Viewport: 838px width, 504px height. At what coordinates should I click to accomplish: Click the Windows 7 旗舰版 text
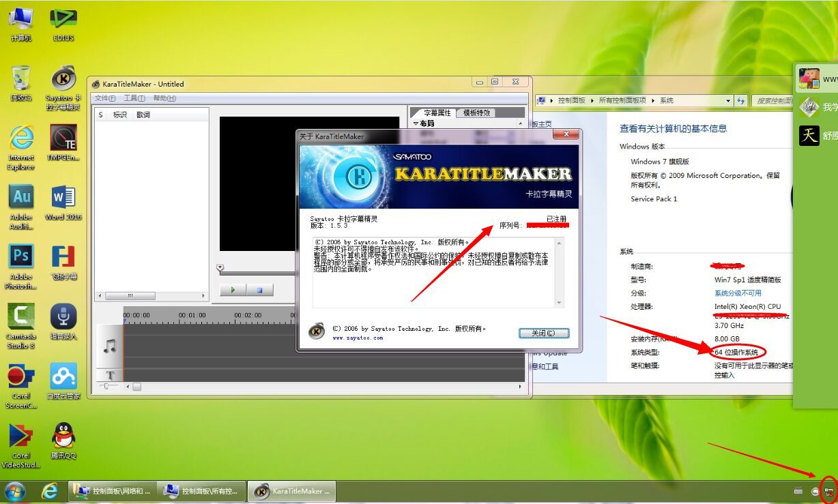tap(660, 162)
